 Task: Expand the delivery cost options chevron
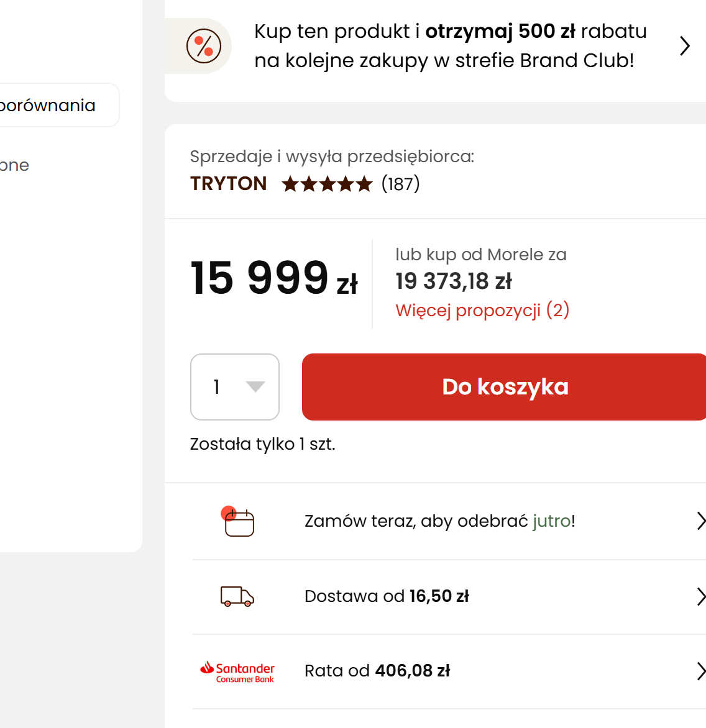coord(700,596)
